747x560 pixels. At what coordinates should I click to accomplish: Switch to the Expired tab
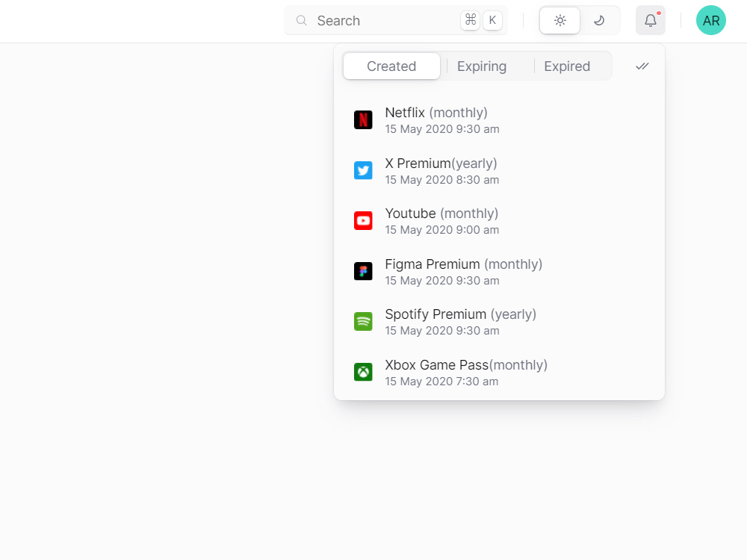pos(567,66)
